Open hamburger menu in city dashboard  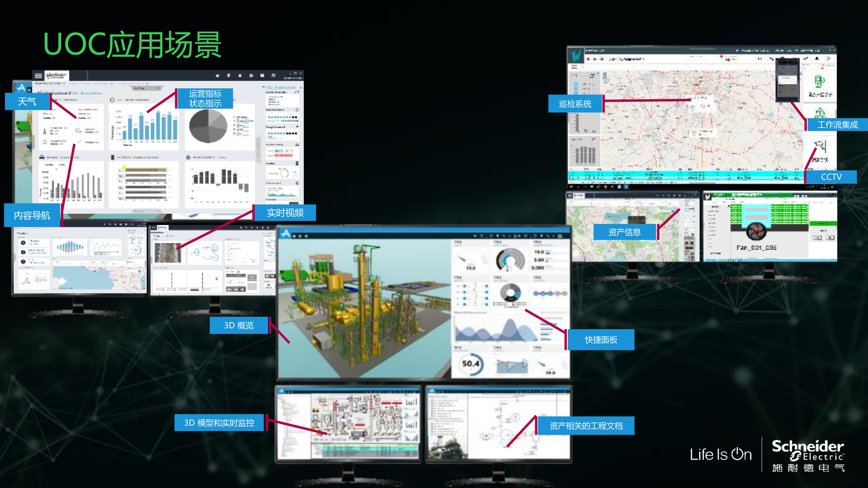38,76
